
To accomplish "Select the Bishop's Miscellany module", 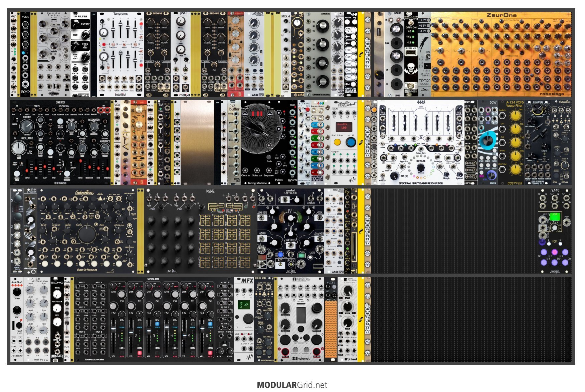I will click(301, 319).
